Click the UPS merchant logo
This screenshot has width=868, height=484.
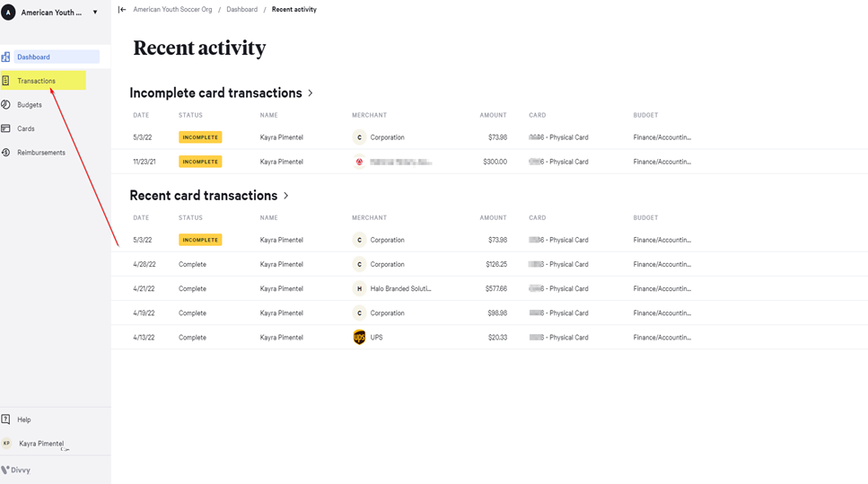pyautogui.click(x=359, y=338)
